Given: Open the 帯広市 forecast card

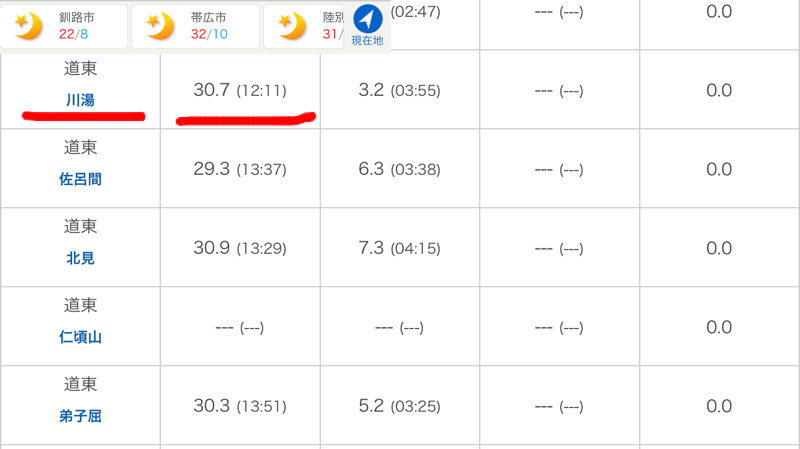Looking at the screenshot, I should coord(195,27).
